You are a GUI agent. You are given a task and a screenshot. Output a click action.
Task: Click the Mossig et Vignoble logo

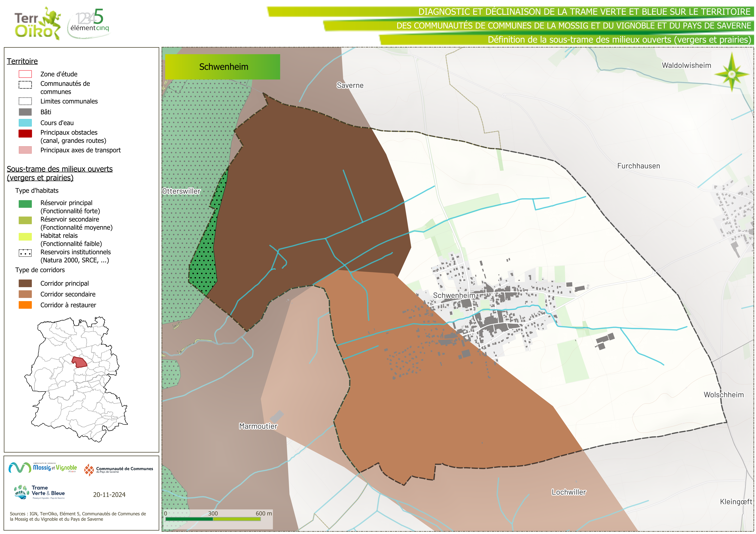43,468
